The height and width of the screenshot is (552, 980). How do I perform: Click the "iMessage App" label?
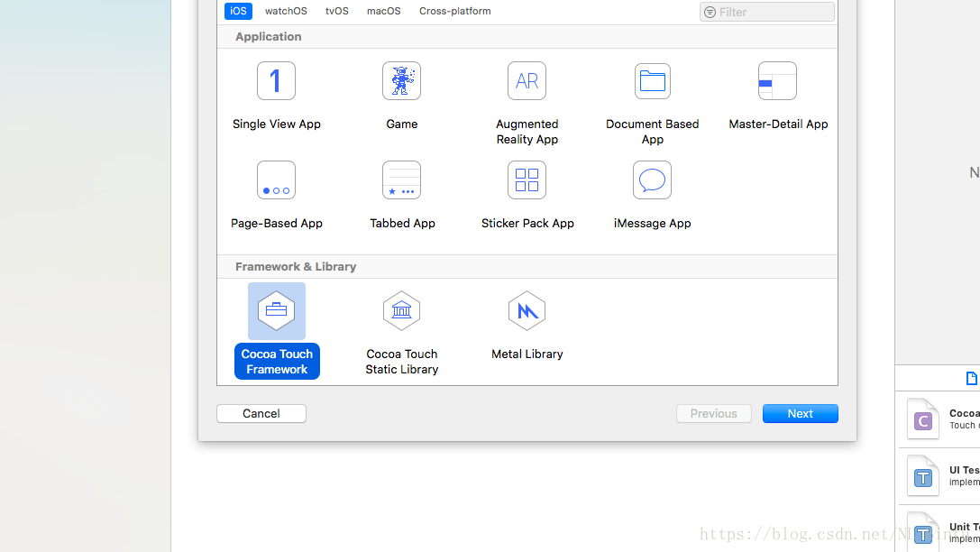(652, 223)
